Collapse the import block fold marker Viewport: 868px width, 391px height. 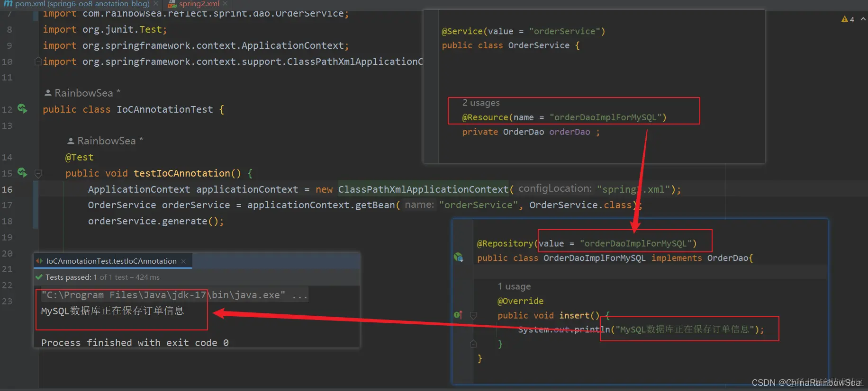tap(38, 62)
